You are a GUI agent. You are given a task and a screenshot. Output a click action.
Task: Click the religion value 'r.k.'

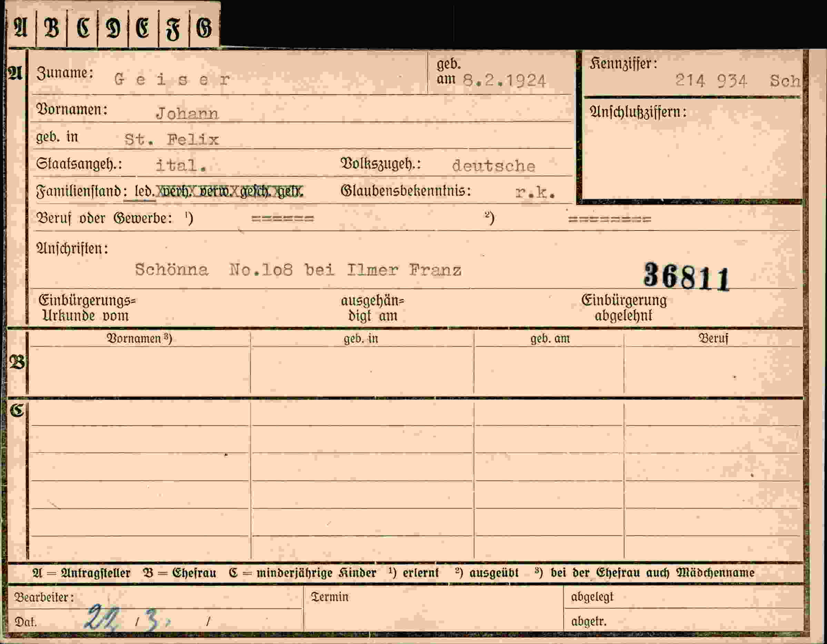[x=536, y=193]
